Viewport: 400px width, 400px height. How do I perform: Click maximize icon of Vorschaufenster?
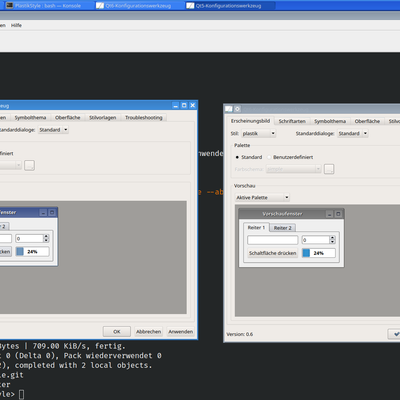coord(338,214)
